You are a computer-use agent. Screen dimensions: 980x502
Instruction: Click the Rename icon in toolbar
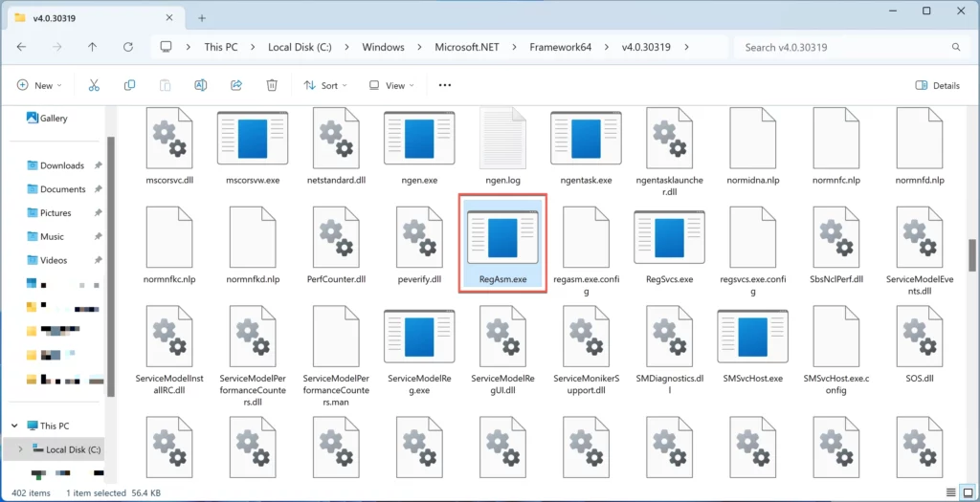[201, 85]
